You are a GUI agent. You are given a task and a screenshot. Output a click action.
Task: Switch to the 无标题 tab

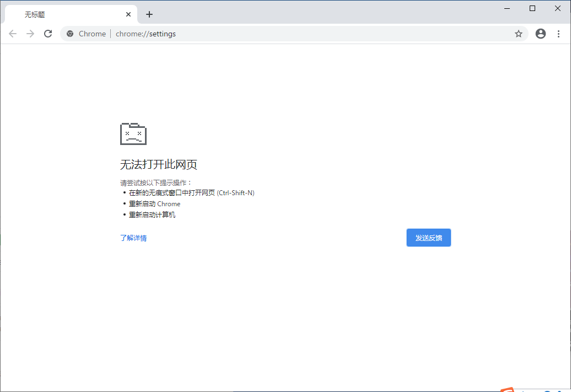66,14
